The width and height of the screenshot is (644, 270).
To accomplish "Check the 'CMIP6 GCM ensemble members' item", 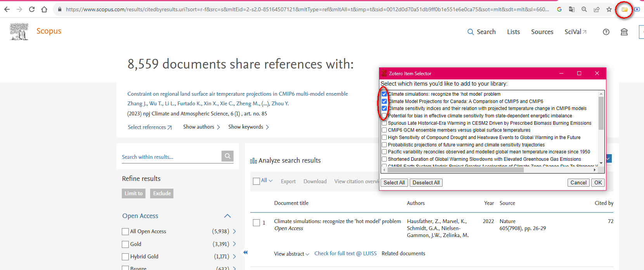I will tap(384, 130).
